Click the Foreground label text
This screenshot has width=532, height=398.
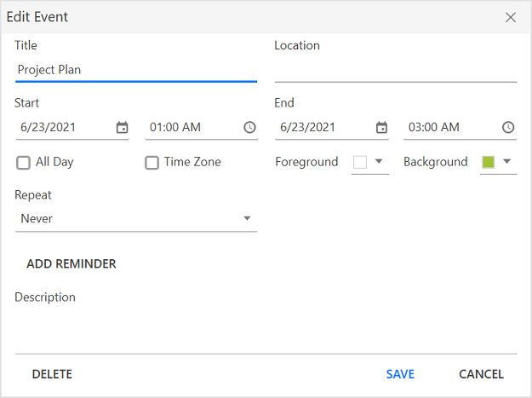tap(306, 162)
